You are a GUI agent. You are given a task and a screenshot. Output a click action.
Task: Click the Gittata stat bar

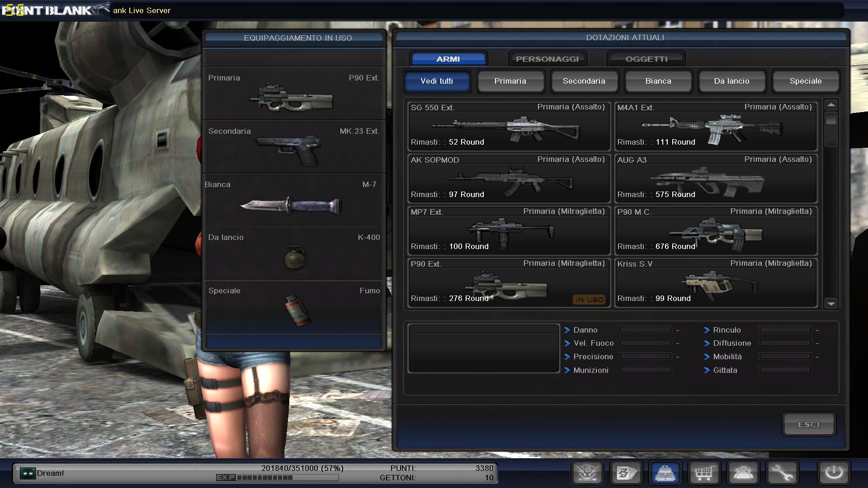pos(785,370)
